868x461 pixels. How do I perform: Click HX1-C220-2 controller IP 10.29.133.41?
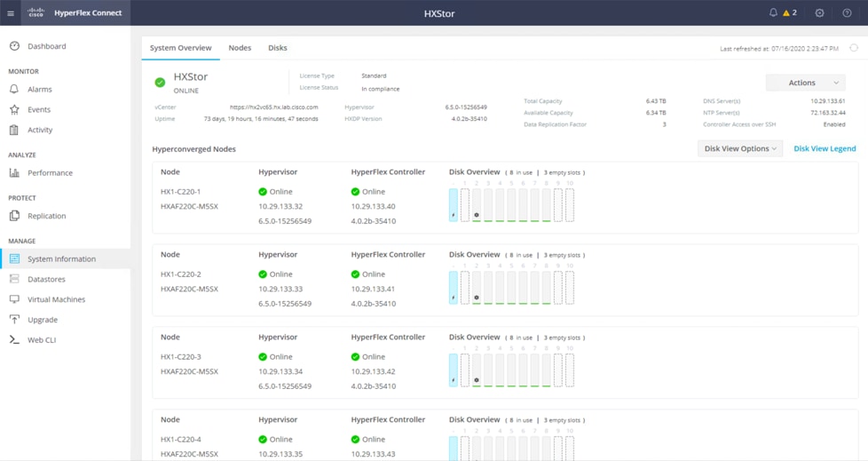pyautogui.click(x=373, y=289)
